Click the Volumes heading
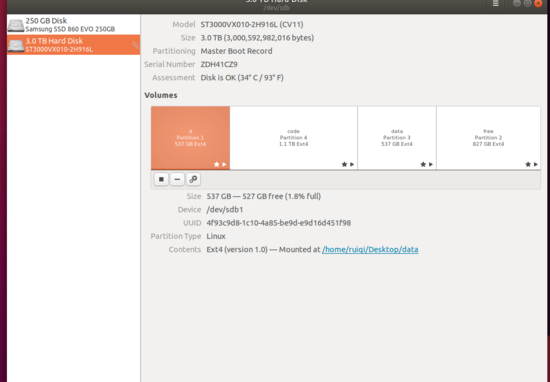Viewport: 550px width, 382px height. (x=161, y=95)
